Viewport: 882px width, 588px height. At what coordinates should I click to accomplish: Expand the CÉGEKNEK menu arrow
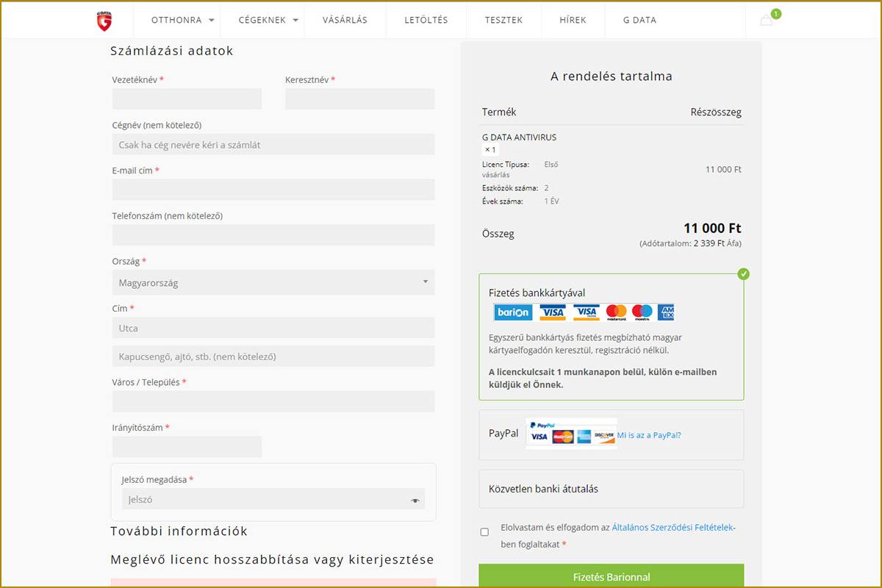point(295,21)
